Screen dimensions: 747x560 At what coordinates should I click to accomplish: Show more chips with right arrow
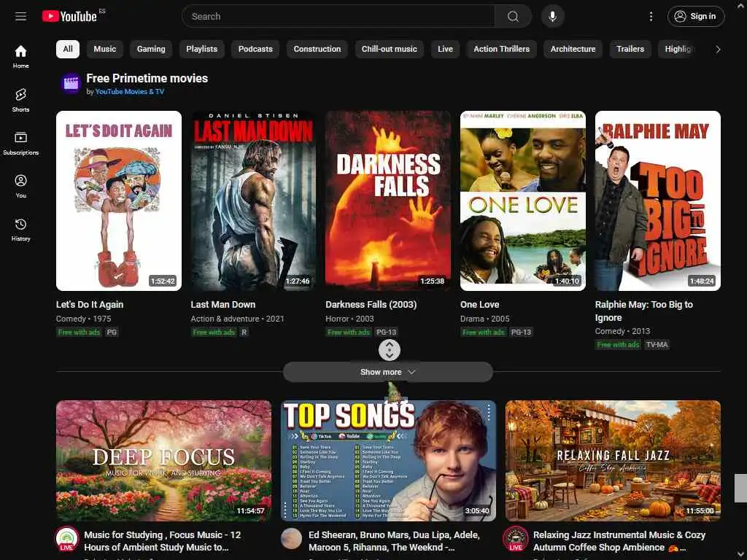(718, 49)
